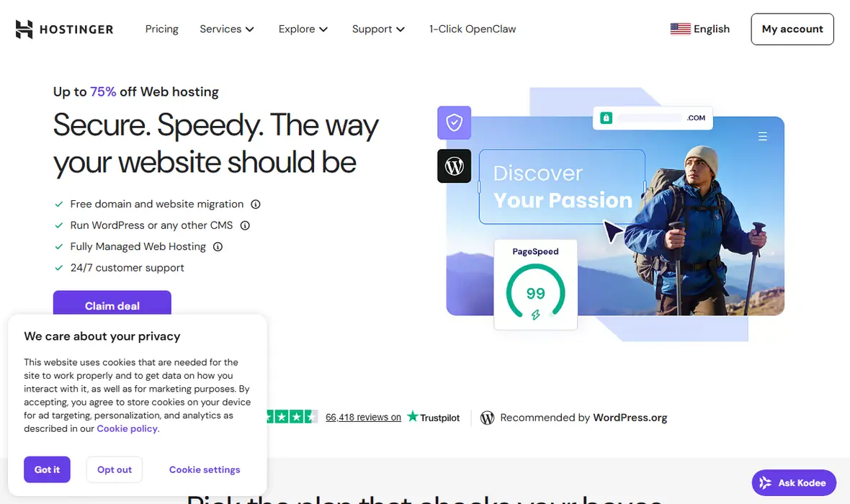Screen dimensions: 850x504
Task: Click the green Trustpilot rating stars
Action: [x=292, y=417]
